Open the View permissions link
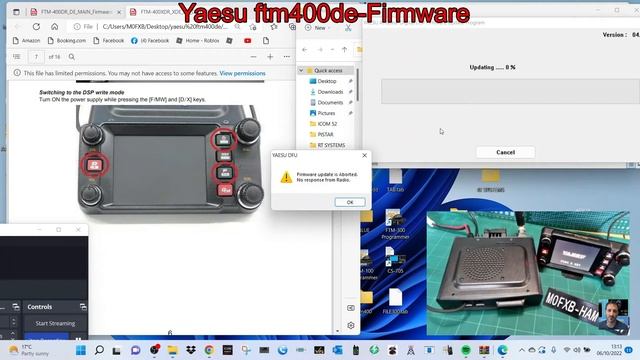 tap(242, 73)
